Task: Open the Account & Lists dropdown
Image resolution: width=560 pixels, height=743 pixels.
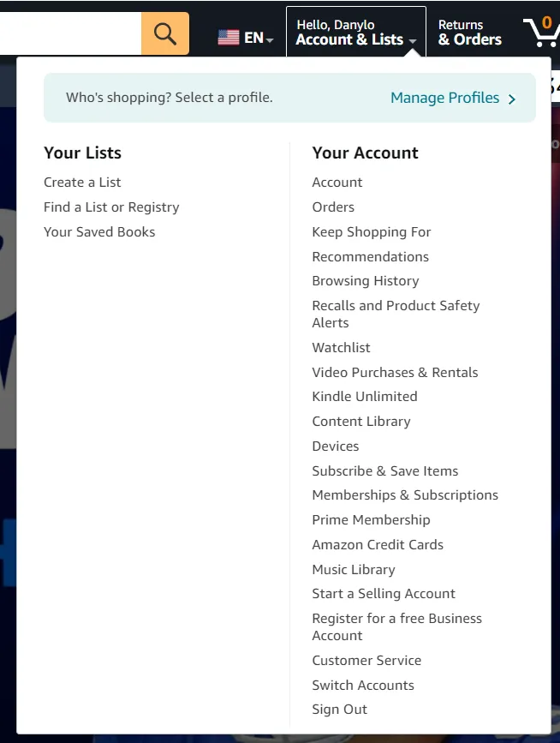Action: pos(356,33)
